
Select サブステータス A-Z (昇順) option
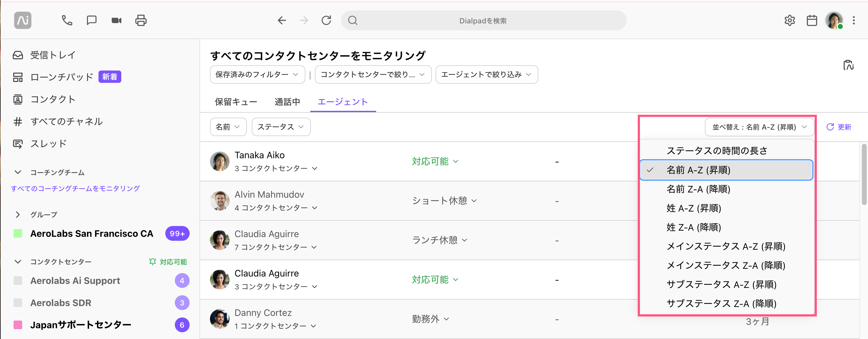coord(726,285)
